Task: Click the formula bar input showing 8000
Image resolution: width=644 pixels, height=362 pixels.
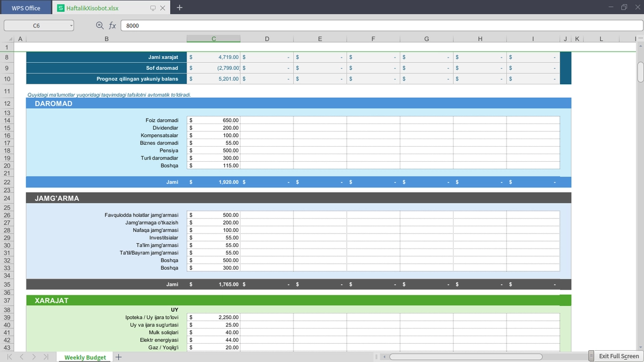Action: [x=381, y=25]
